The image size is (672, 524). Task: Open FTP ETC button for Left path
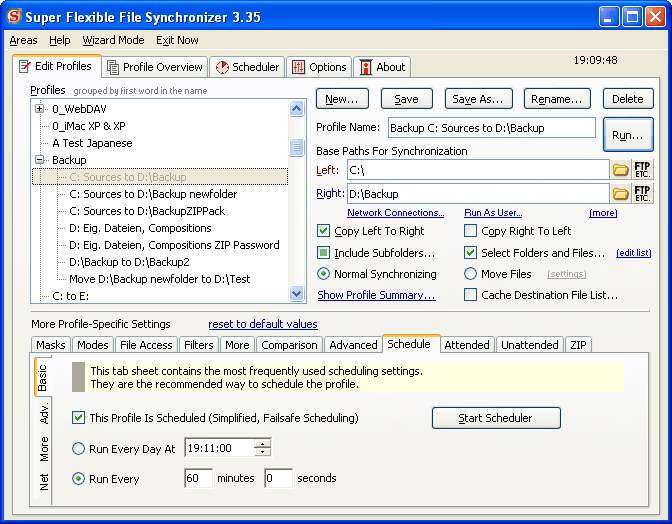(x=642, y=170)
